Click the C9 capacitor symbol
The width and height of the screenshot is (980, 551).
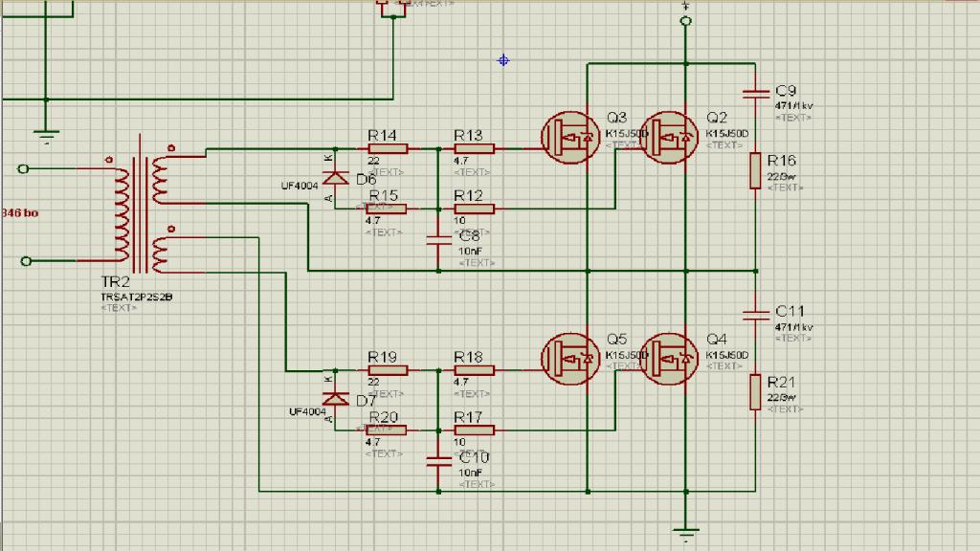(x=756, y=94)
